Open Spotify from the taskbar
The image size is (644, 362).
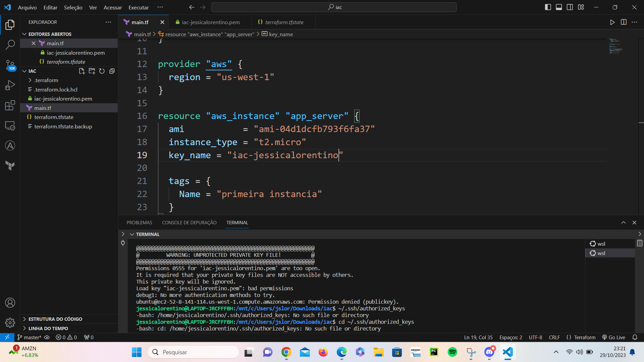[x=452, y=352]
